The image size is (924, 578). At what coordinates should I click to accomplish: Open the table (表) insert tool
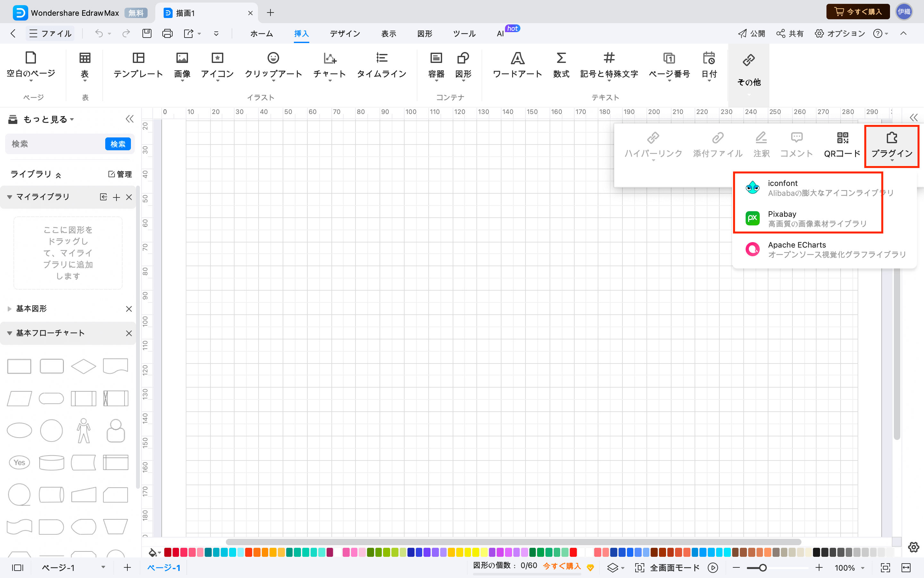click(85, 66)
